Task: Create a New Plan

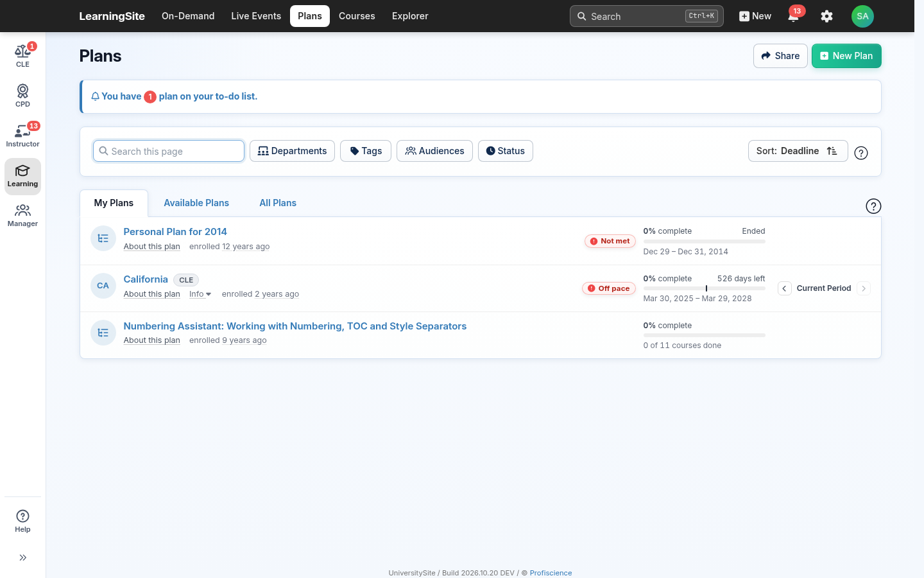Action: (x=846, y=56)
